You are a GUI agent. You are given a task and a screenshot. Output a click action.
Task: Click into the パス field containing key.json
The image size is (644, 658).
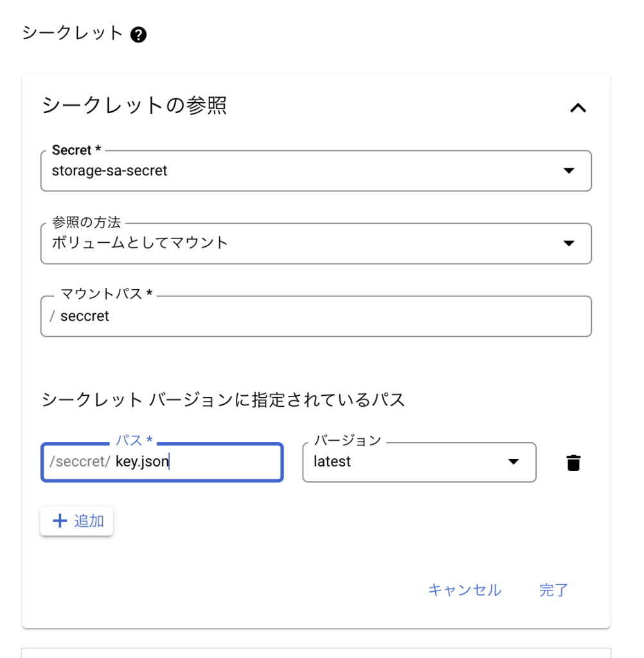(x=193, y=462)
